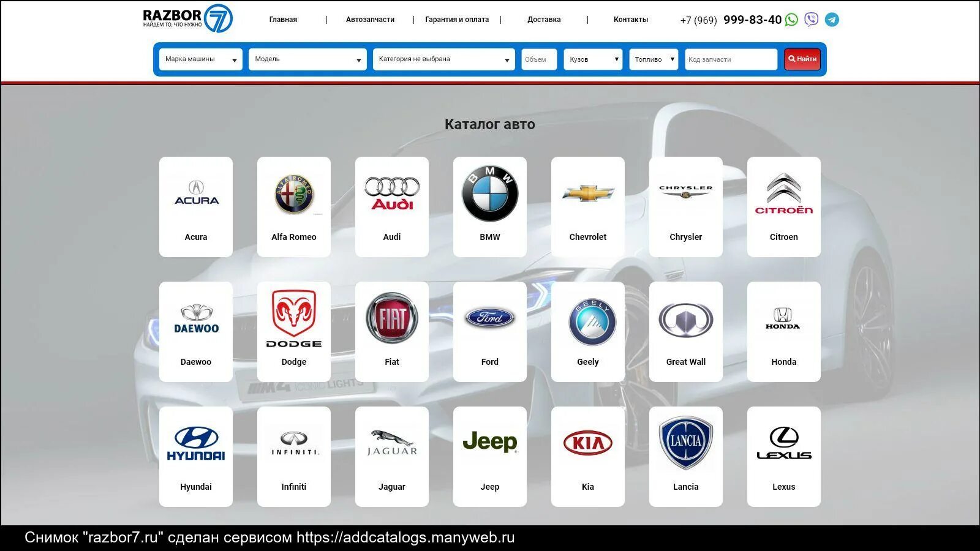Go to the Главная menu item
The image size is (980, 551).
(x=283, y=20)
